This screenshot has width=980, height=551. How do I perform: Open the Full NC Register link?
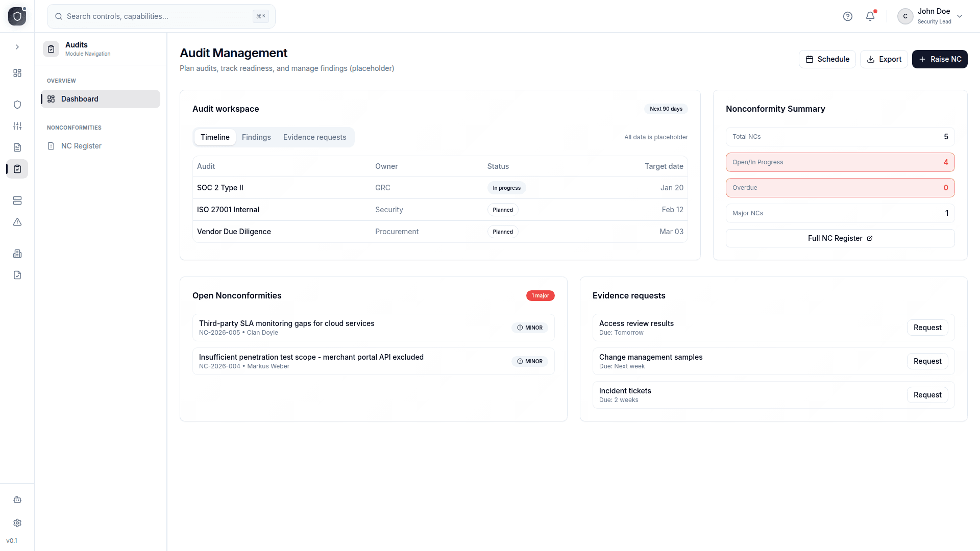[840, 238]
